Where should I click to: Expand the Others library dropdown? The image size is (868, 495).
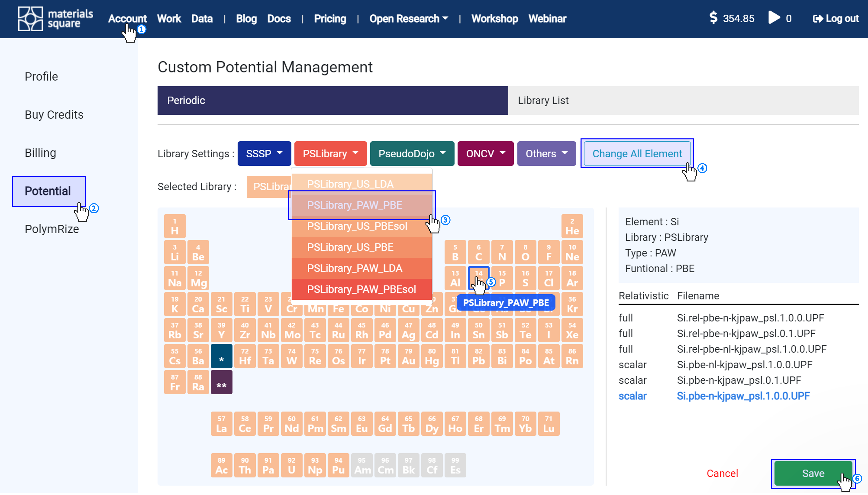pos(546,154)
